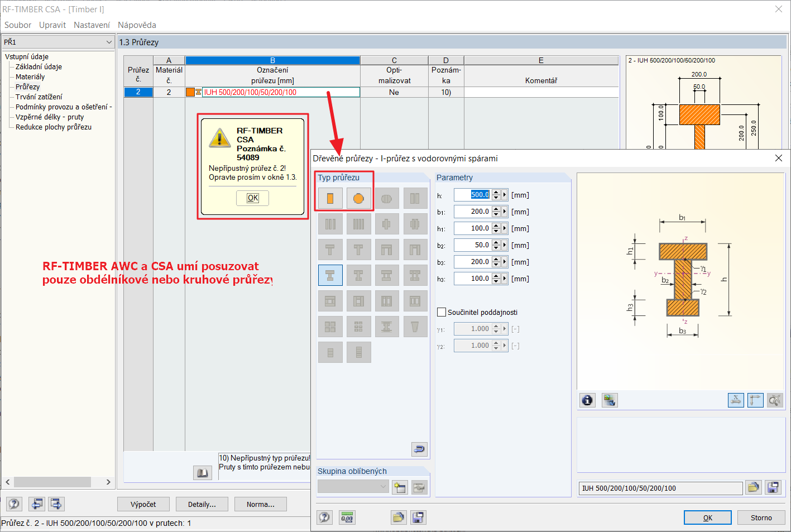Click the greyed favorites group edit icon

click(x=419, y=487)
